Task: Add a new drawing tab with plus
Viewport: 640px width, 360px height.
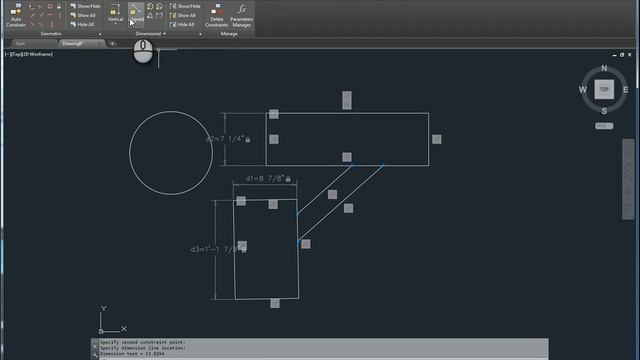Action: coord(112,44)
